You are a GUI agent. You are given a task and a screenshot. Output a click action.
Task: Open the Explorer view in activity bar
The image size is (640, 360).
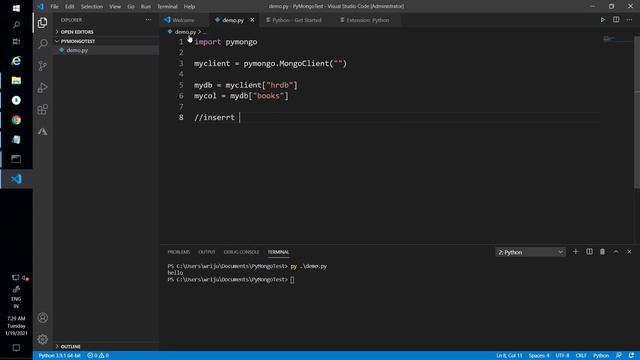42,22
